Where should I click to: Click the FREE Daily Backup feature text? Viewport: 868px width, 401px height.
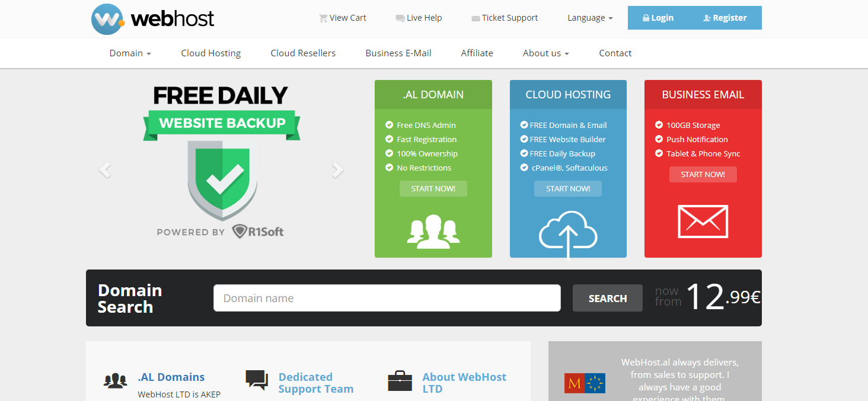pos(563,153)
